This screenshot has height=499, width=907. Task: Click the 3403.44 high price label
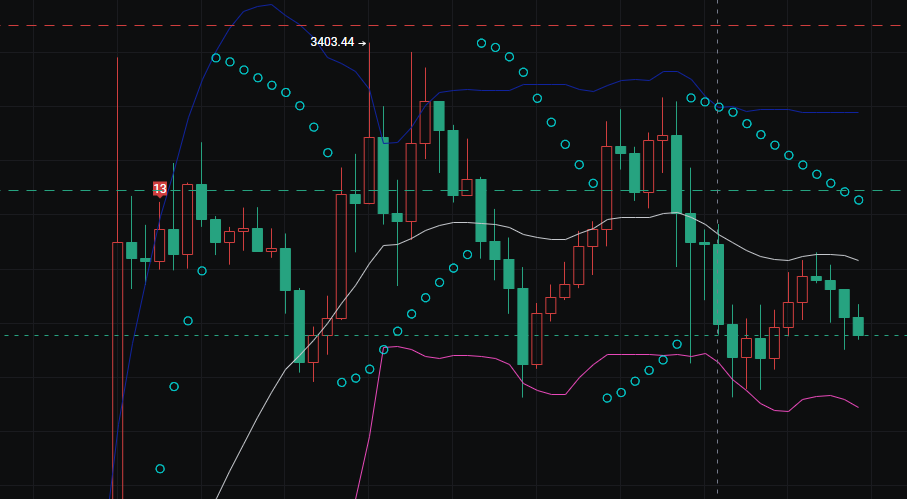332,42
